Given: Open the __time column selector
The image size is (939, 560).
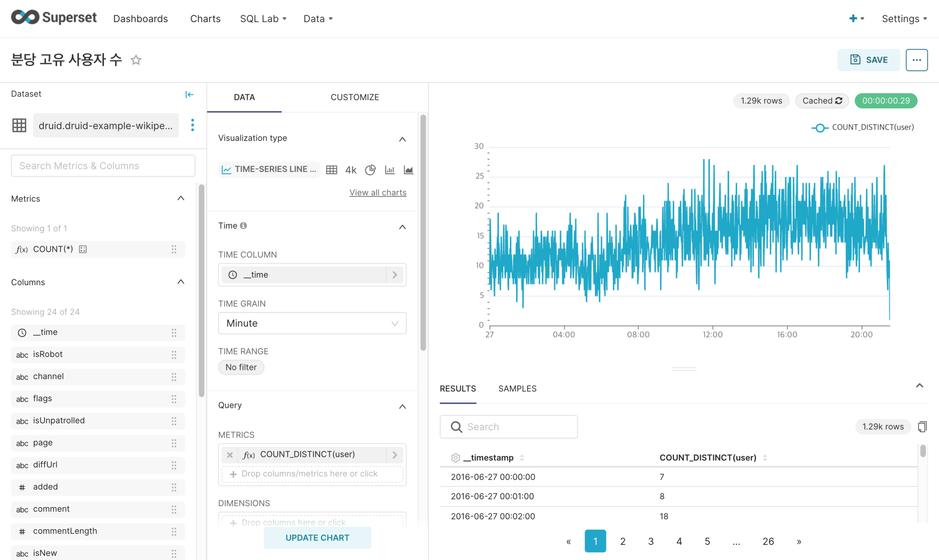Looking at the screenshot, I should [x=312, y=275].
